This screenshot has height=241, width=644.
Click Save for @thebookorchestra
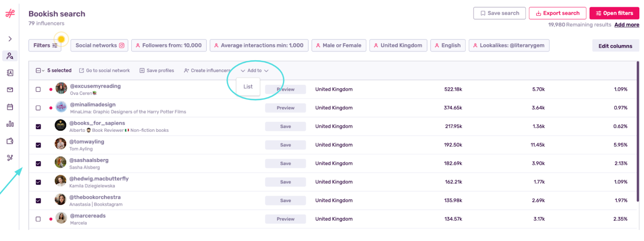pyautogui.click(x=285, y=201)
